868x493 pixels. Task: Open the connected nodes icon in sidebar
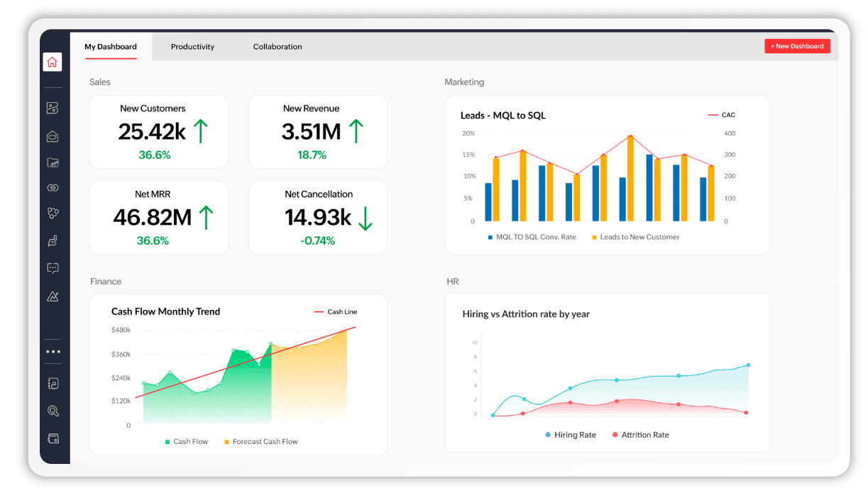coord(53,213)
